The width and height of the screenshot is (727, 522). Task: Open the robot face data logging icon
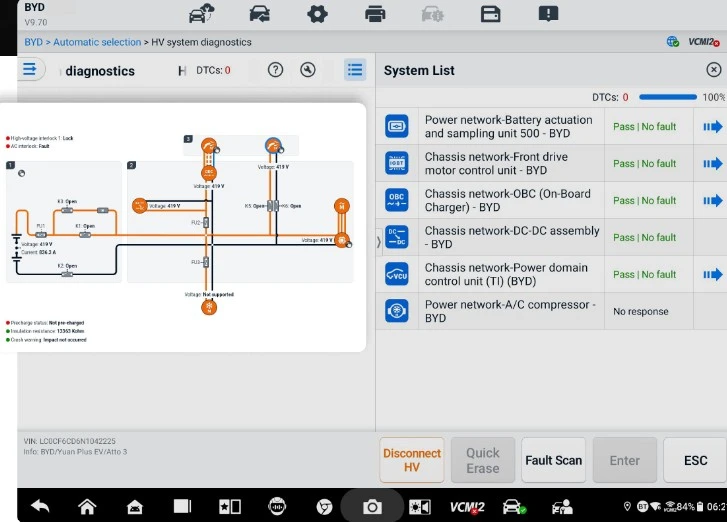(277, 506)
